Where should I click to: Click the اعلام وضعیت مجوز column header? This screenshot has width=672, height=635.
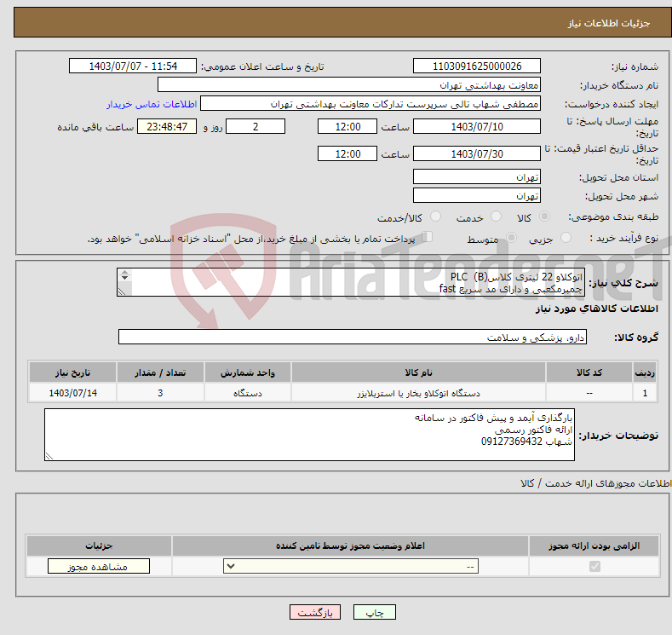[x=350, y=546]
